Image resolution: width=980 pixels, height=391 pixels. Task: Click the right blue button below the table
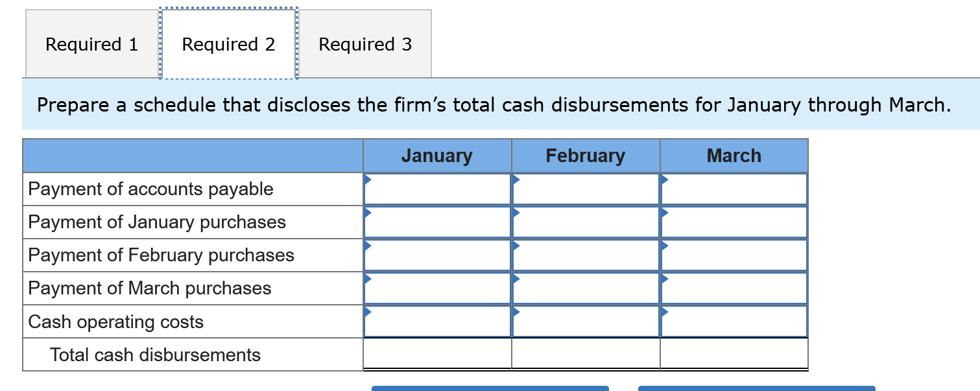tap(756, 388)
